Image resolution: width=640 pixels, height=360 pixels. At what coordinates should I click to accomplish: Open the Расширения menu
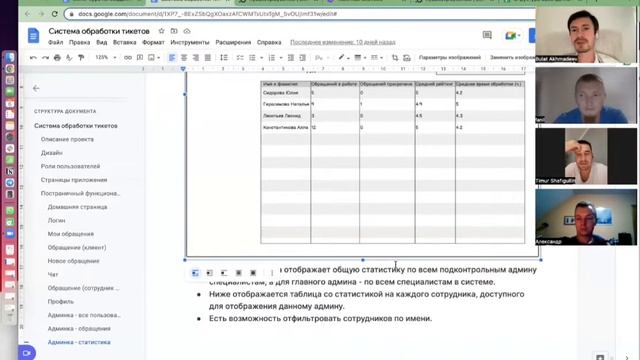pos(233,42)
